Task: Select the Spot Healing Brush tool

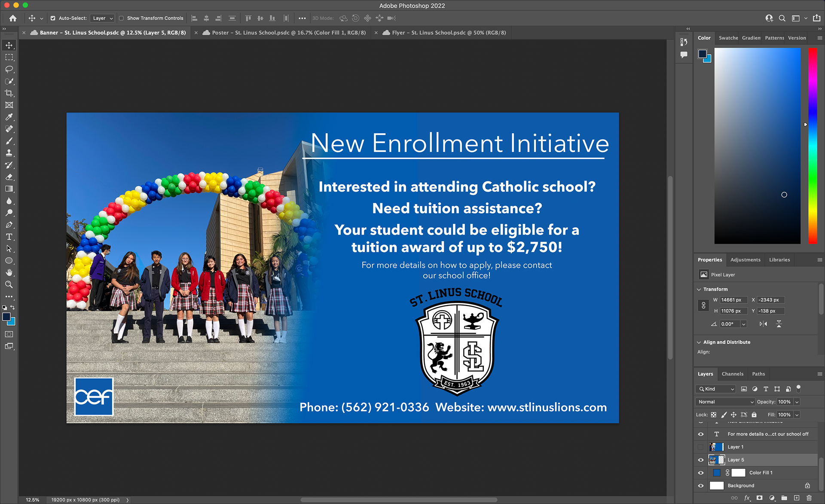Action: pyautogui.click(x=9, y=129)
